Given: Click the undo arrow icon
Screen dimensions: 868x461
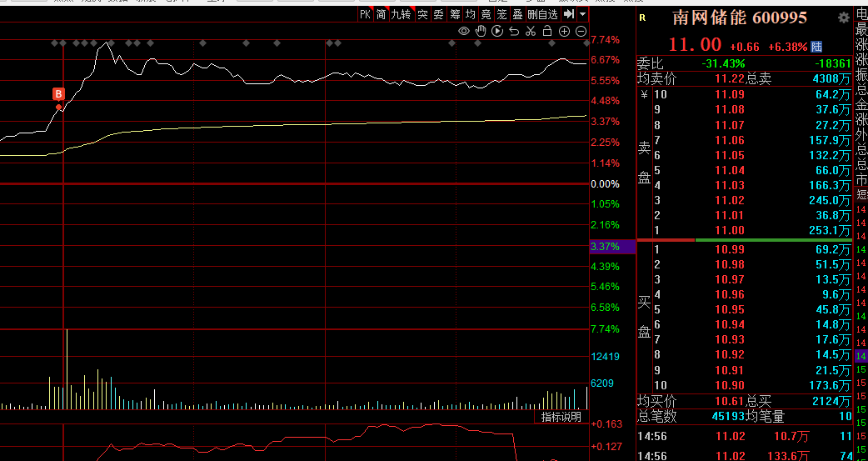Looking at the screenshot, I should click(514, 31).
